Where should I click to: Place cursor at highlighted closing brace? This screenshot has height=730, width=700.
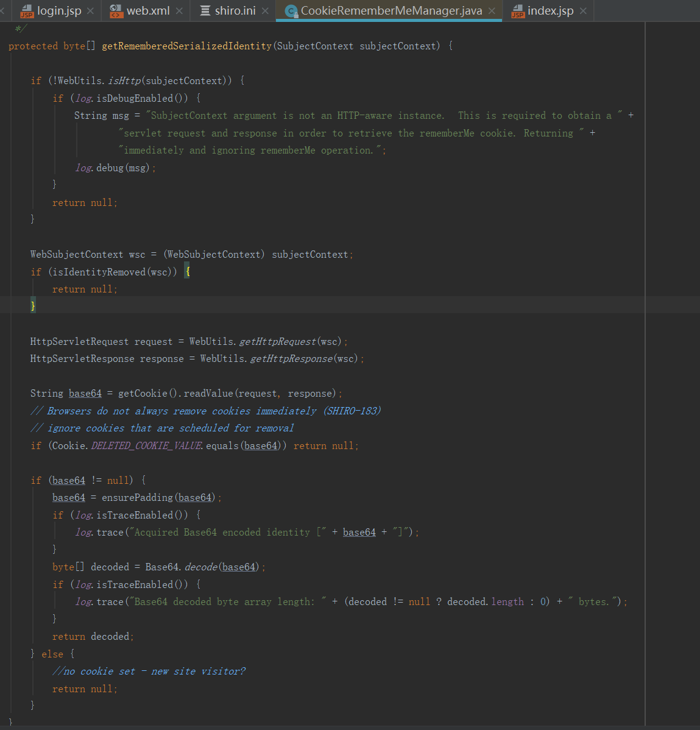pos(33,306)
